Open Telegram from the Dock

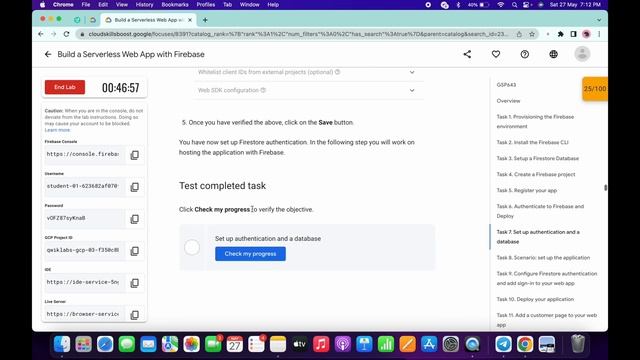[504, 344]
